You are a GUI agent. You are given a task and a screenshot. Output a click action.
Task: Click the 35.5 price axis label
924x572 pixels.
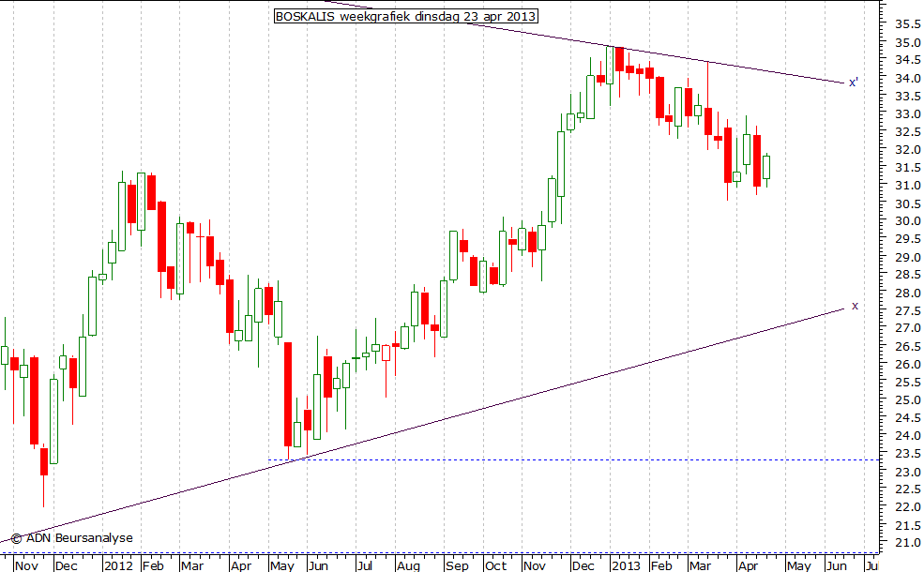click(907, 24)
